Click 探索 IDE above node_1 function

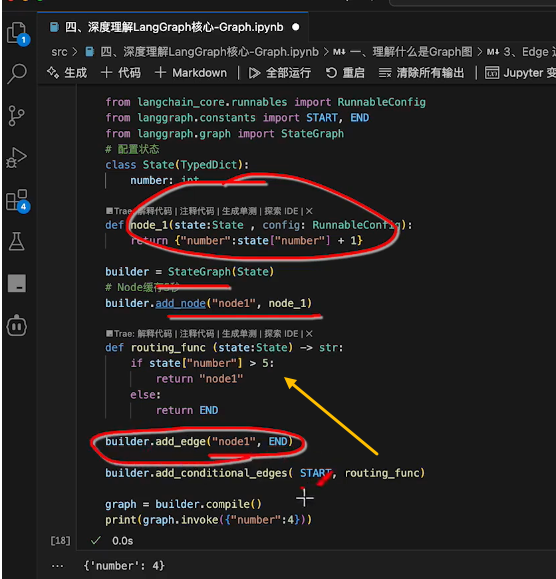point(281,211)
